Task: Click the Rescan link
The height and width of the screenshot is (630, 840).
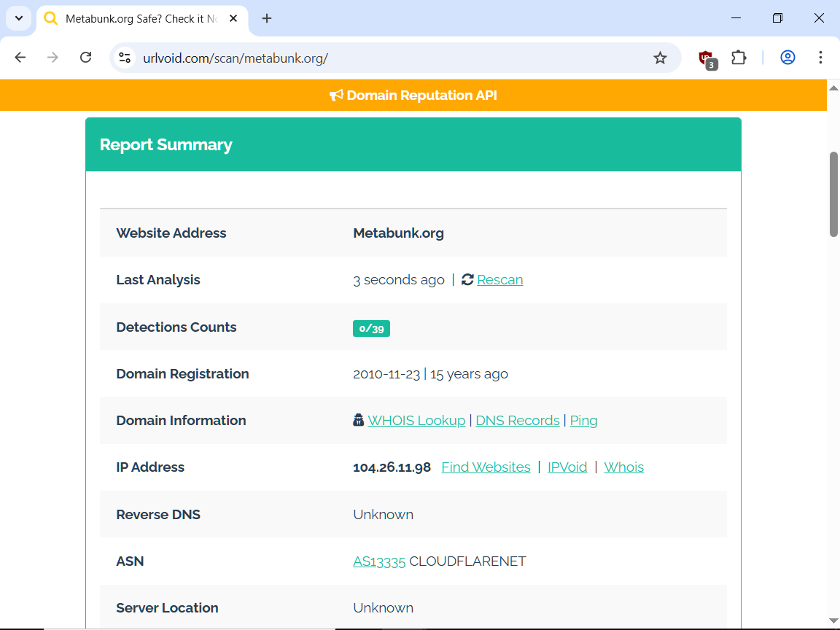Action: coord(499,280)
